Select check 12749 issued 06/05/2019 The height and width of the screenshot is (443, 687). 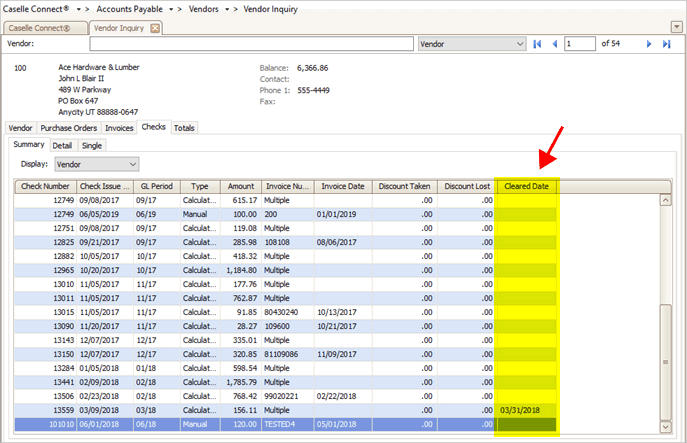point(285,214)
